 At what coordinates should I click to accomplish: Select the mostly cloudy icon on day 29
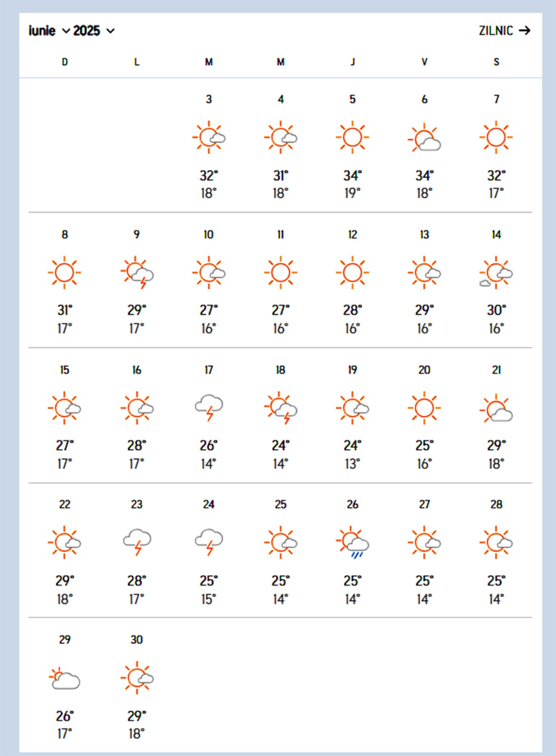click(x=65, y=678)
